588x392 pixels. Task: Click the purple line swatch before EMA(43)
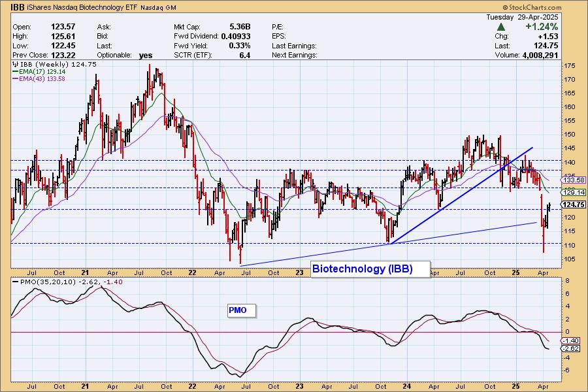click(x=16, y=79)
